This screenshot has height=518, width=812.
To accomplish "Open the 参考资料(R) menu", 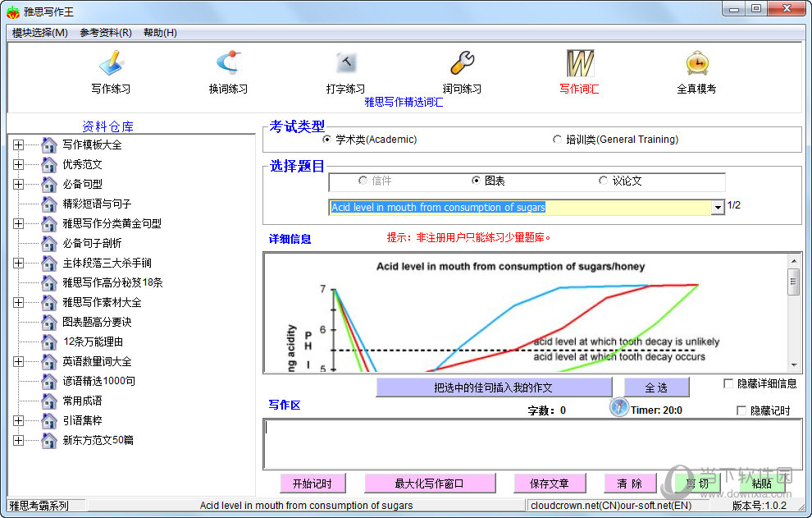I will click(106, 33).
